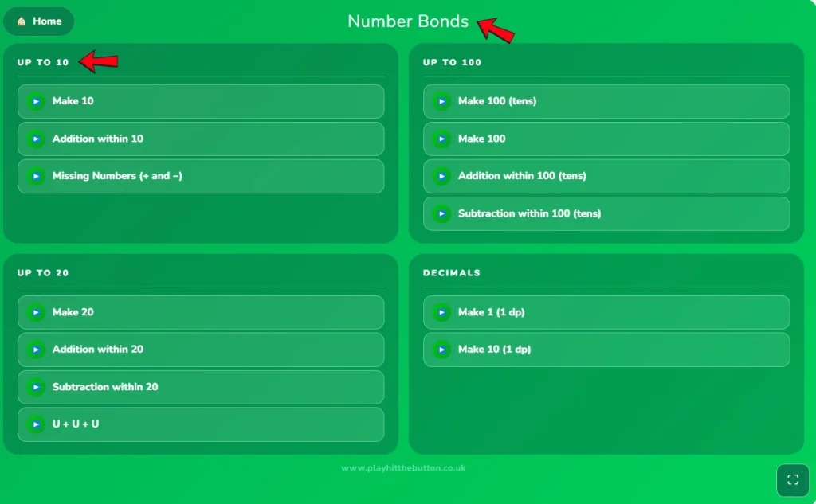Open Addition within 10 game

201,139
